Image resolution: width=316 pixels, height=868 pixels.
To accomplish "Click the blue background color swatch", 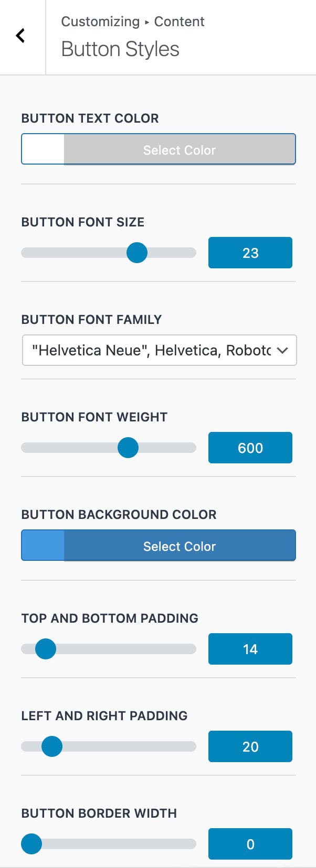I will 43,546.
